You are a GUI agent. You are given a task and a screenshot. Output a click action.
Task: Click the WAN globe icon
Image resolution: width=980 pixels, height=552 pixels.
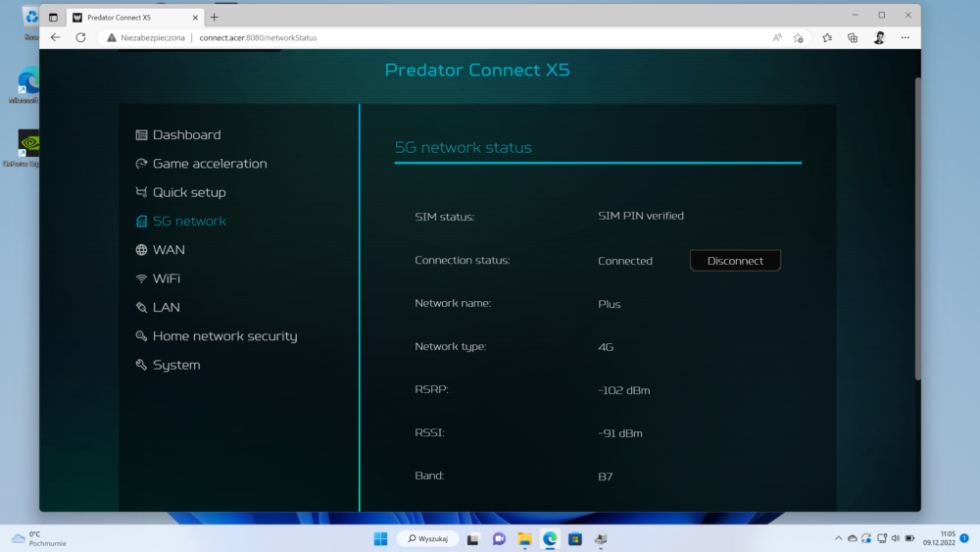[141, 249]
